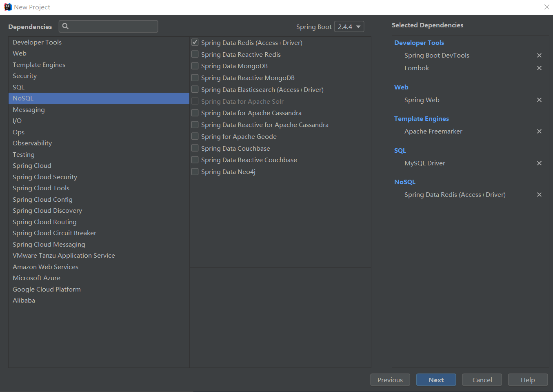The image size is (553, 392).
Task: Close the New Project dialog
Action: [547, 7]
